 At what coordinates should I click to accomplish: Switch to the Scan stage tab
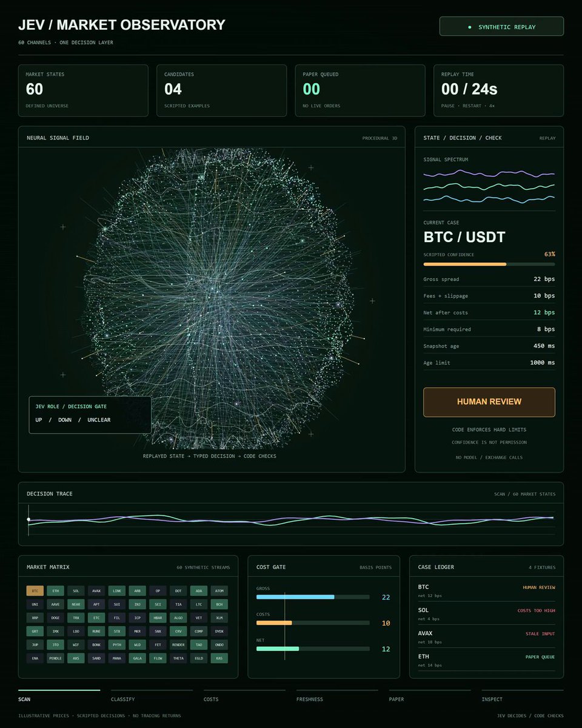click(x=59, y=695)
